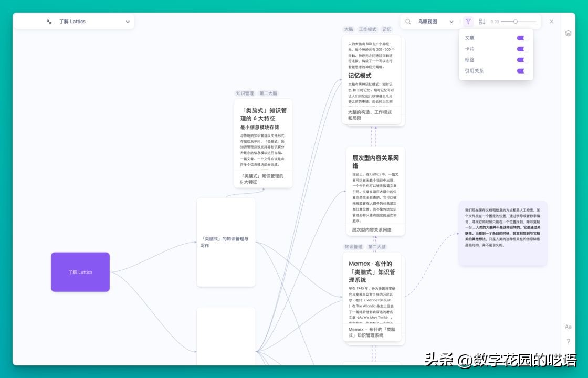Open the 层次型内容关系网络 card
This screenshot has height=378, width=588.
click(375, 191)
